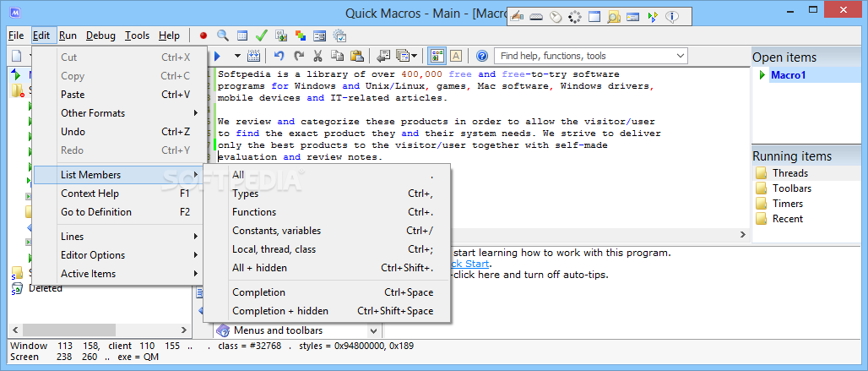Click the scissors Cut icon

point(317,56)
